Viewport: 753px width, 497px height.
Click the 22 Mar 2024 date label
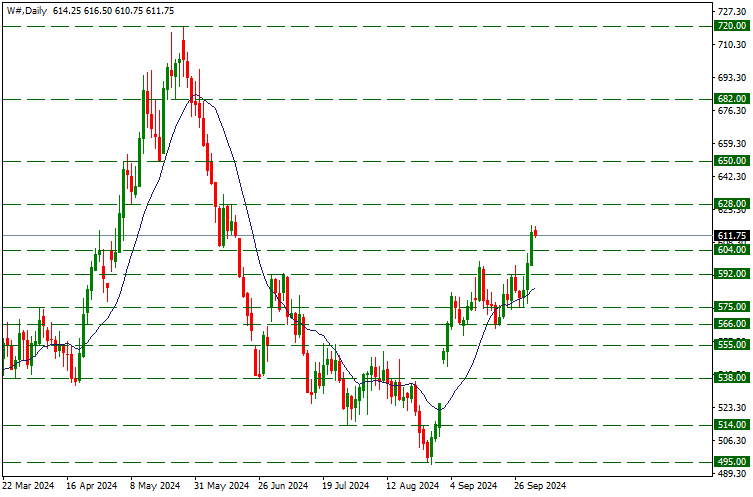(28, 486)
